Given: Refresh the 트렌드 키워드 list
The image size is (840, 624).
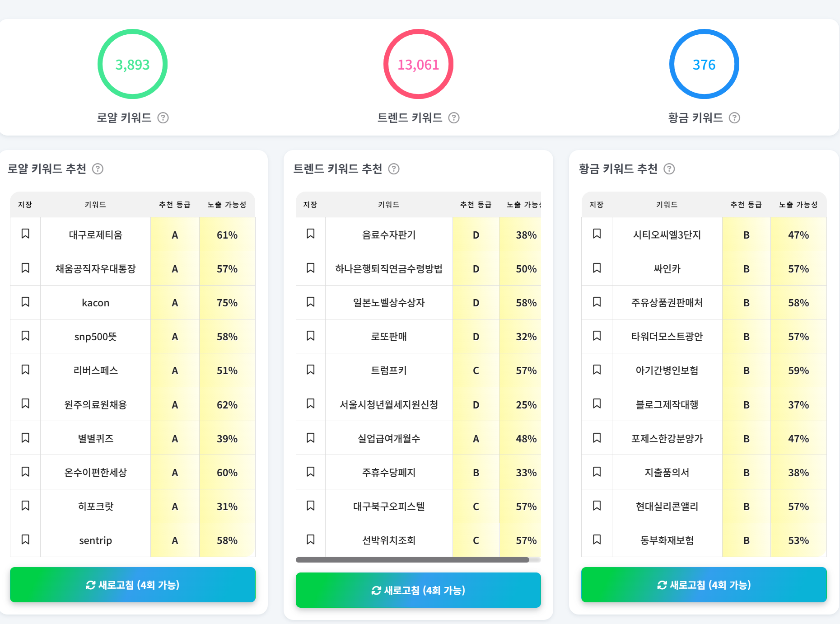Looking at the screenshot, I should point(418,590).
